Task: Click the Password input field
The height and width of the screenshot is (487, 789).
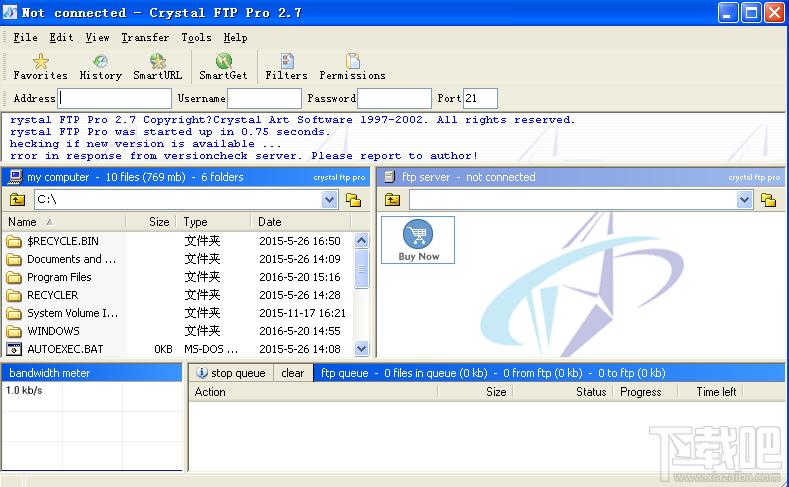Action: coord(394,98)
